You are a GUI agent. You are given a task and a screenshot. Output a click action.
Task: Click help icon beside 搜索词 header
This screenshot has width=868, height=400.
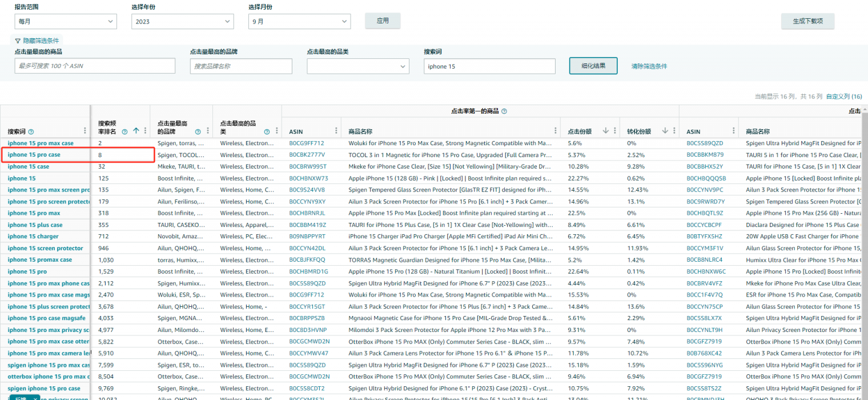click(31, 131)
